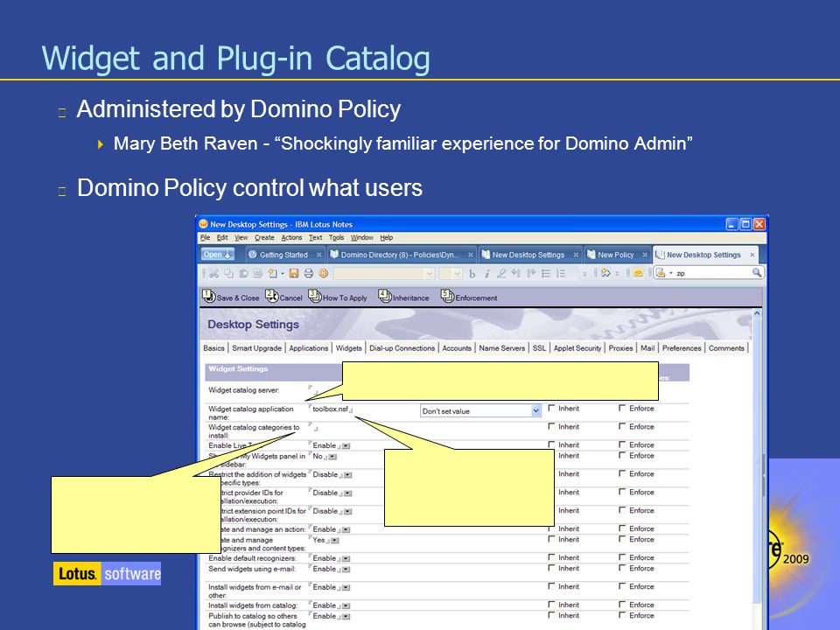
Task: Click the How To Apply action button
Action: point(338,297)
